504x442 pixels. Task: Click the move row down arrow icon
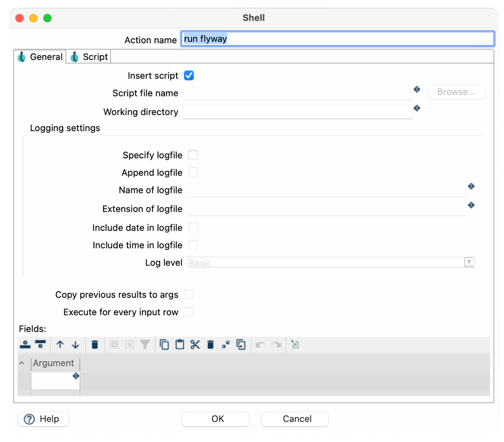click(x=76, y=345)
